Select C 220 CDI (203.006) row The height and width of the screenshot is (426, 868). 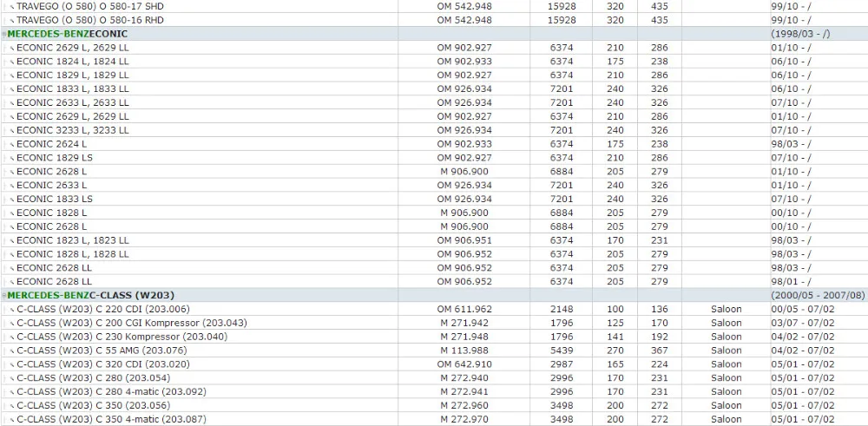coord(434,309)
